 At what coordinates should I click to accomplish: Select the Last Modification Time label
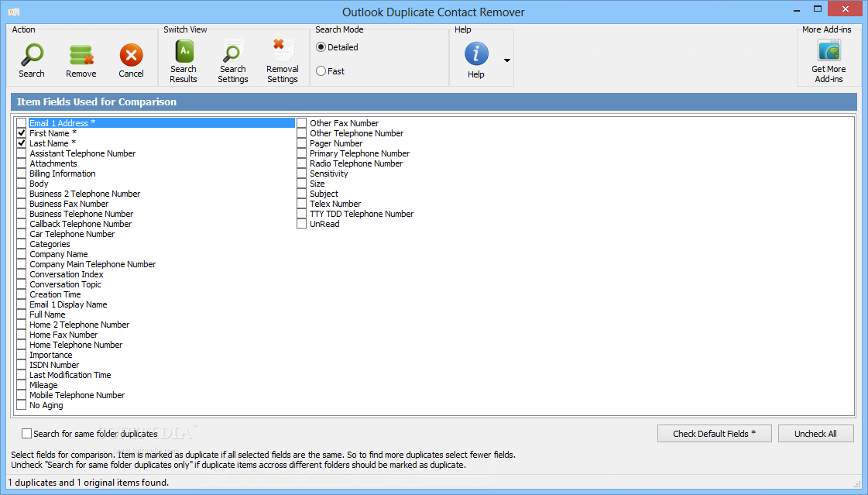(x=70, y=375)
